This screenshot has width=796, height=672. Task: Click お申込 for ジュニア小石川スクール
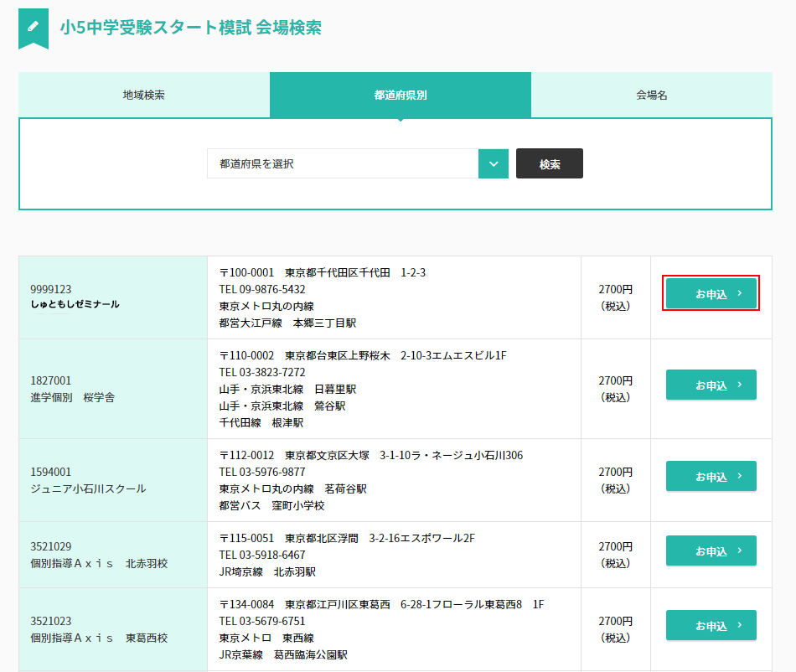[x=711, y=477]
